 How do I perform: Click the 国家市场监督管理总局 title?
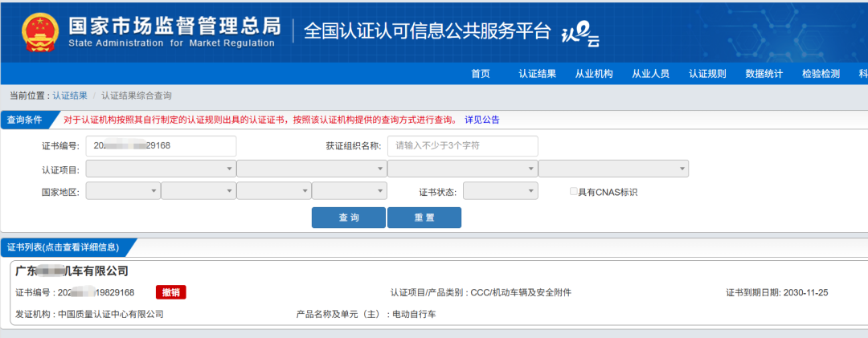(175, 26)
